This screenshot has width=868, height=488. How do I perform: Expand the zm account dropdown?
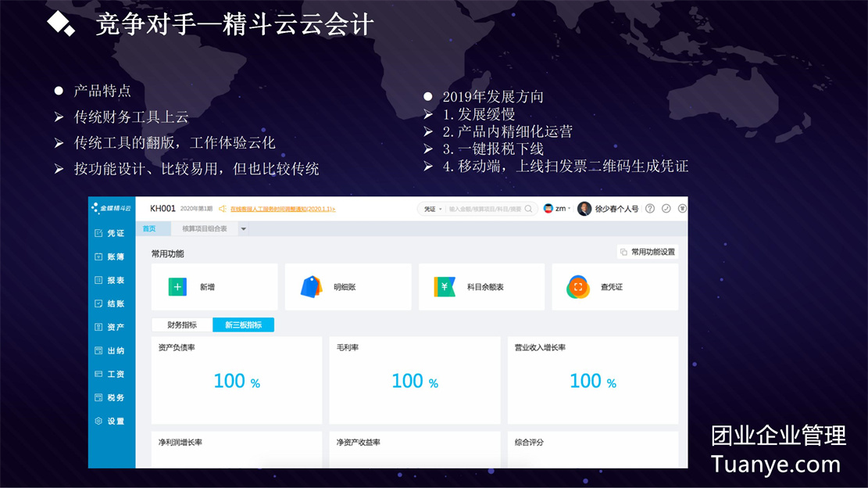click(569, 209)
